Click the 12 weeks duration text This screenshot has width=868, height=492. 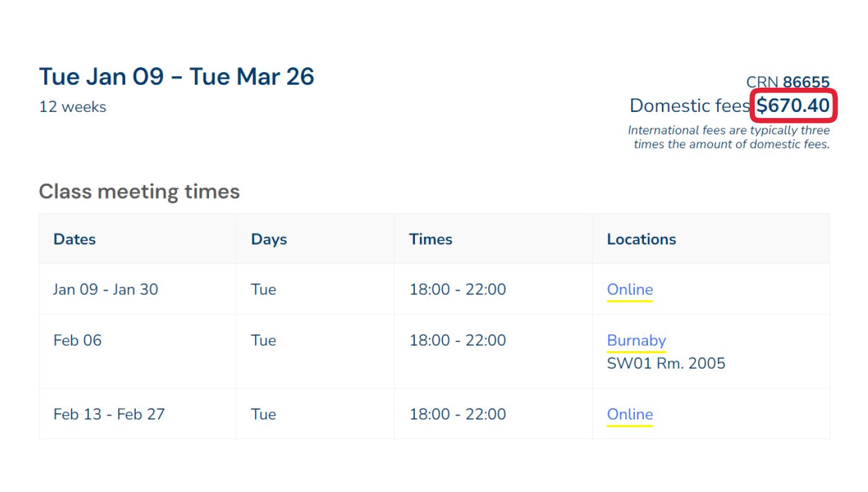pos(72,107)
